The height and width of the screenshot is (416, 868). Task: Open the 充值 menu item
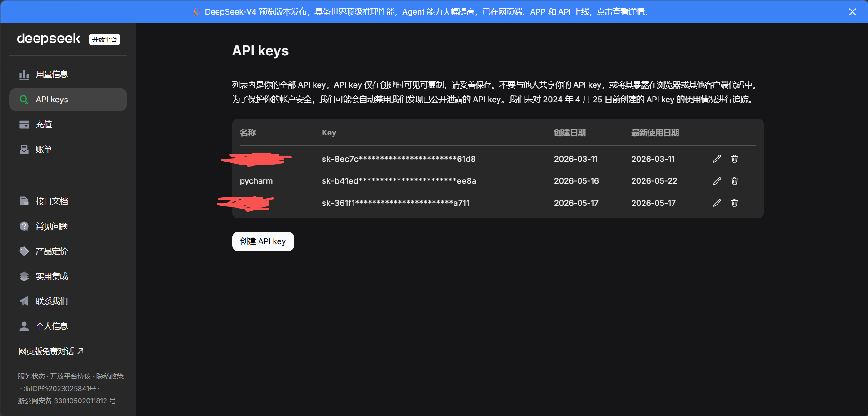pyautogui.click(x=68, y=125)
